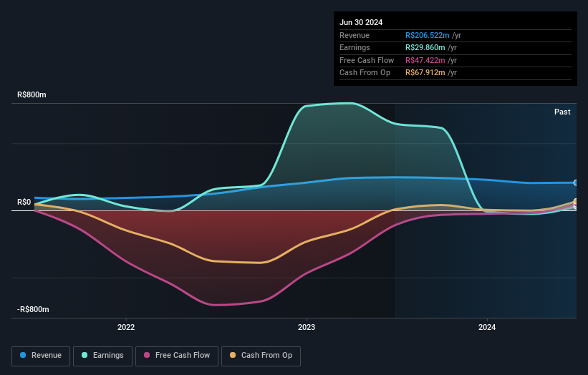Screen dimensions: 588x375
Task: Click the Revenue row label in the tooltip
Action: (355, 35)
